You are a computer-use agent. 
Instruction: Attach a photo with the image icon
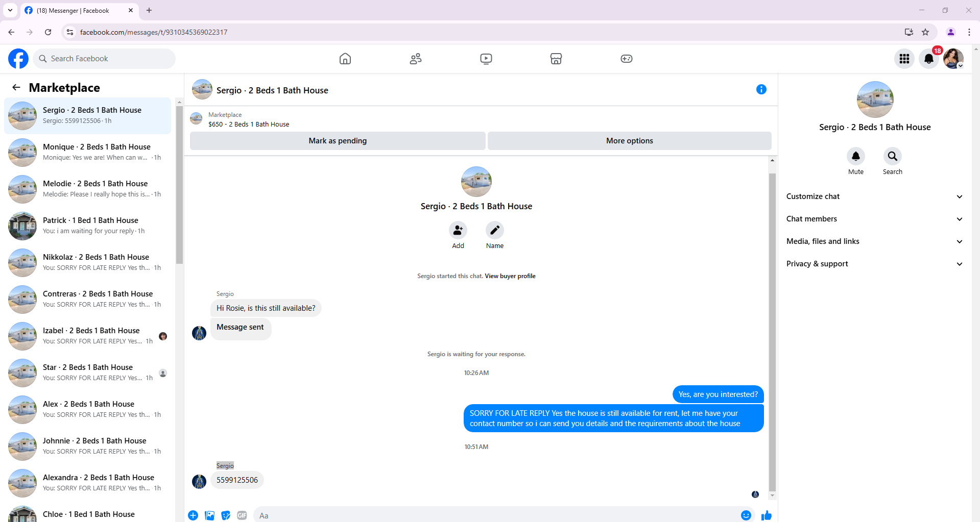tap(209, 515)
